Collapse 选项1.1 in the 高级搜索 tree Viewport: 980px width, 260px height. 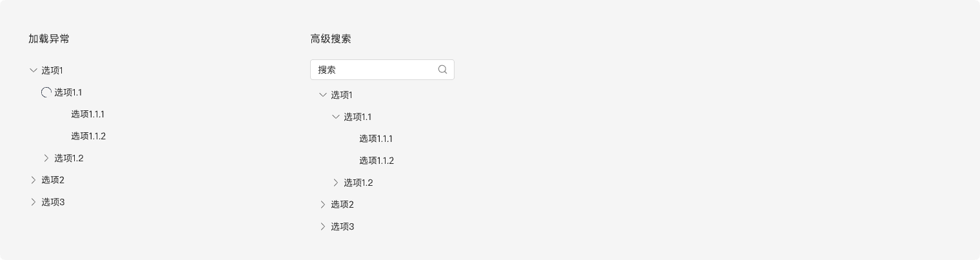335,117
